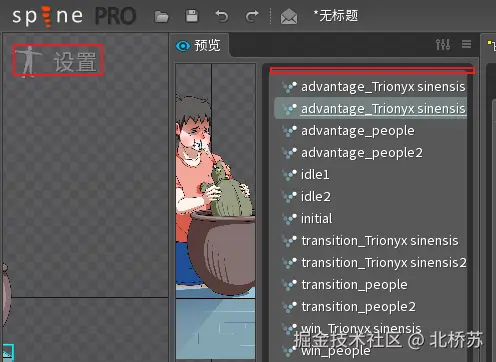Open project with the folder icon
The width and height of the screenshot is (496, 362).
[x=162, y=16]
